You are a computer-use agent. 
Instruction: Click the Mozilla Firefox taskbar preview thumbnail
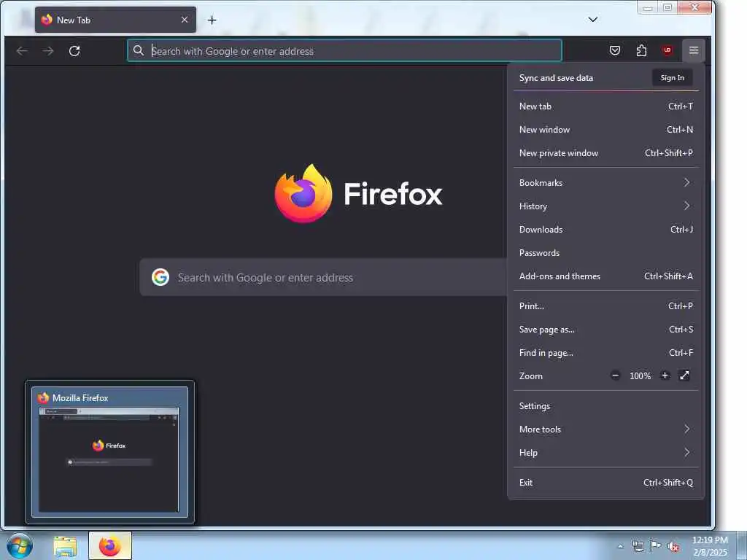pos(109,452)
